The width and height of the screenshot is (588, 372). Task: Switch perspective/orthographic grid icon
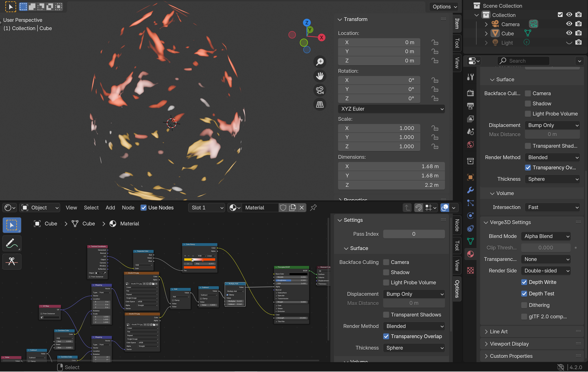(320, 105)
